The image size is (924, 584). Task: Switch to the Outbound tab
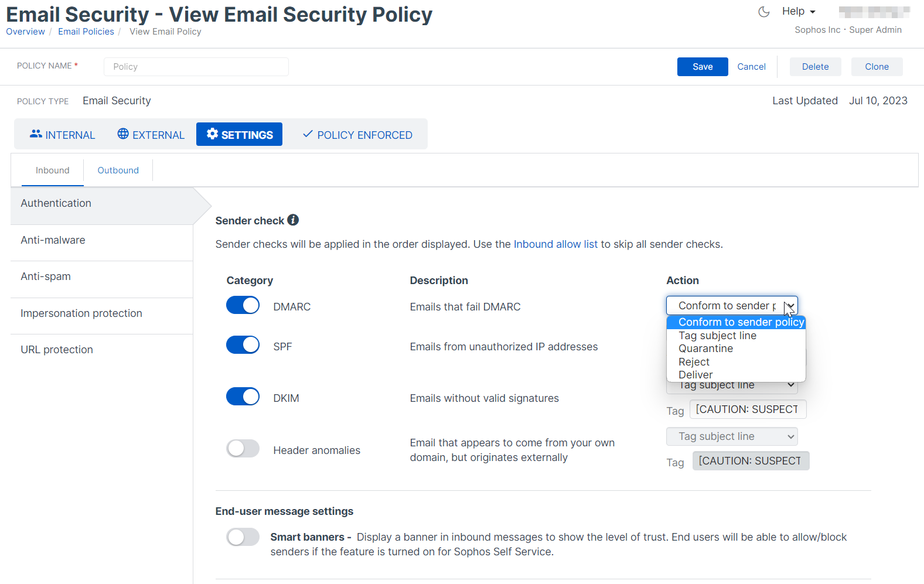coord(118,170)
